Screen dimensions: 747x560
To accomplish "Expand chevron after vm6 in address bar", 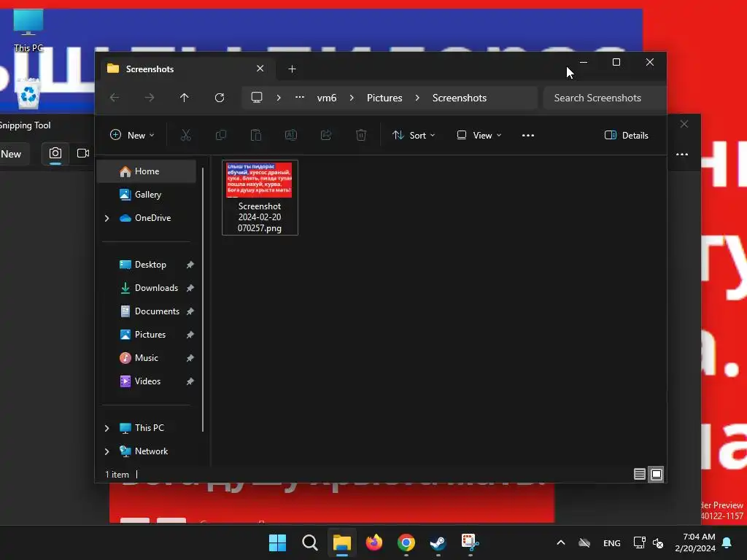I will [352, 98].
